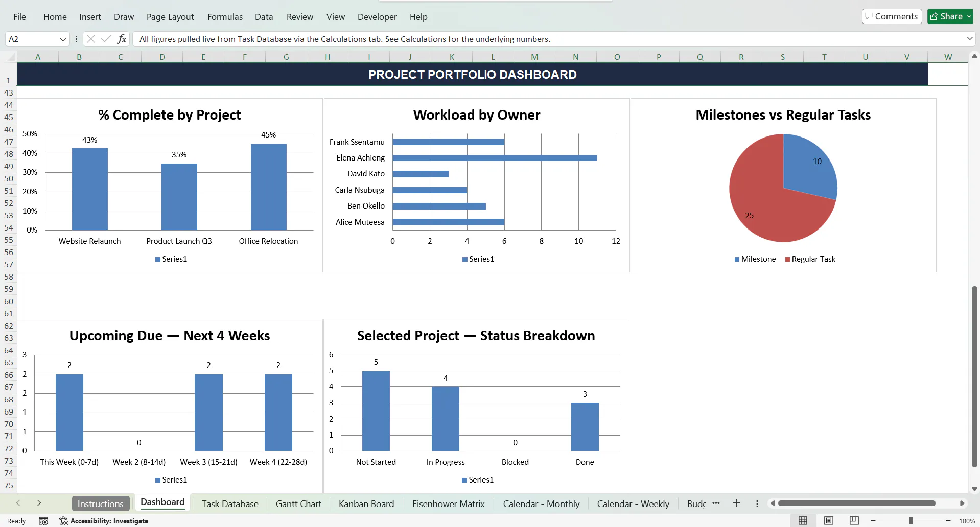The width and height of the screenshot is (980, 527).
Task: Click the Not Started status bar
Action: coord(376,411)
